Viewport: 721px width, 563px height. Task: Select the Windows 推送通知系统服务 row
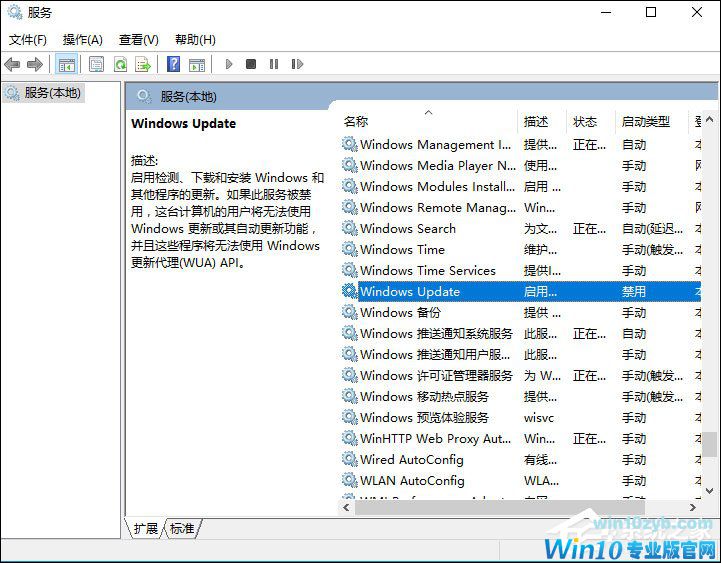(x=521, y=333)
